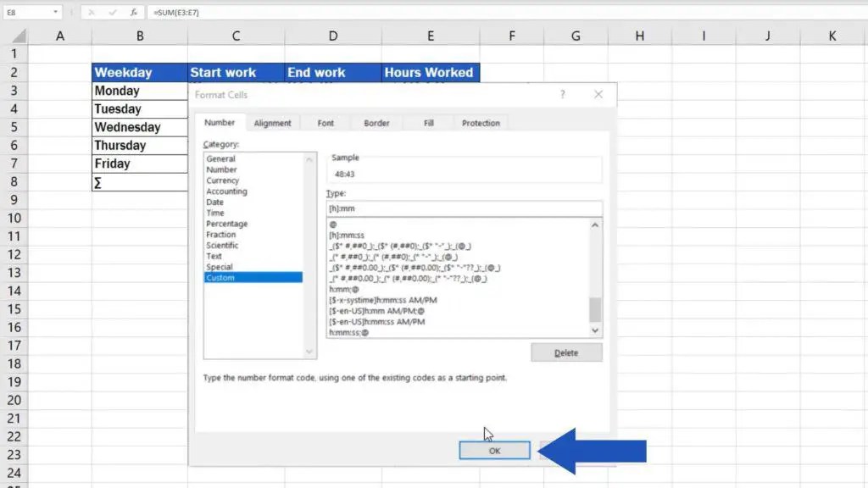Click the Insert Function (fx) icon
Image resolution: width=868 pixels, height=488 pixels.
click(x=134, y=12)
